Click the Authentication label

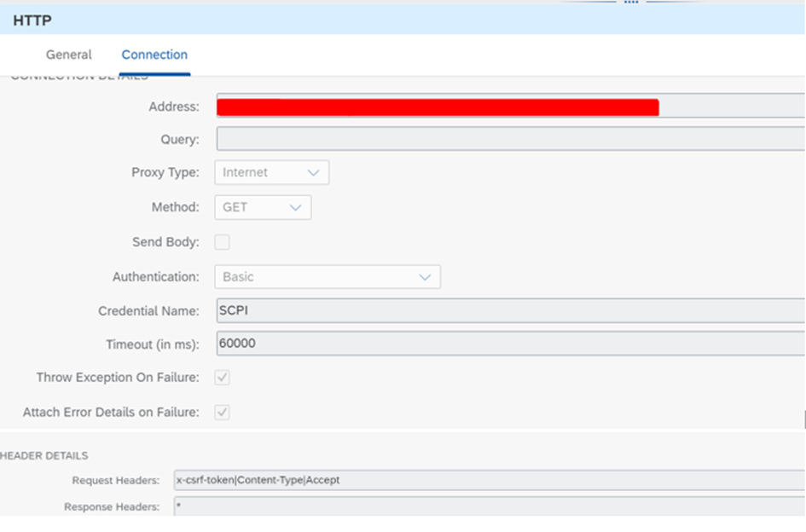(x=156, y=277)
